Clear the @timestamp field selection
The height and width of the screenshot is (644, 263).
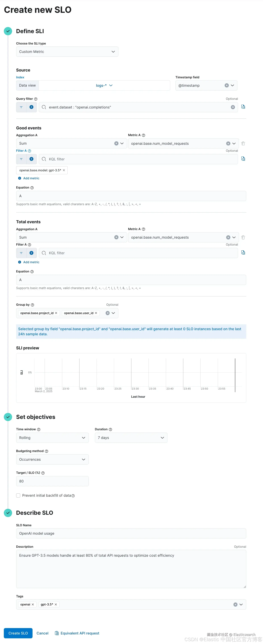tap(227, 85)
